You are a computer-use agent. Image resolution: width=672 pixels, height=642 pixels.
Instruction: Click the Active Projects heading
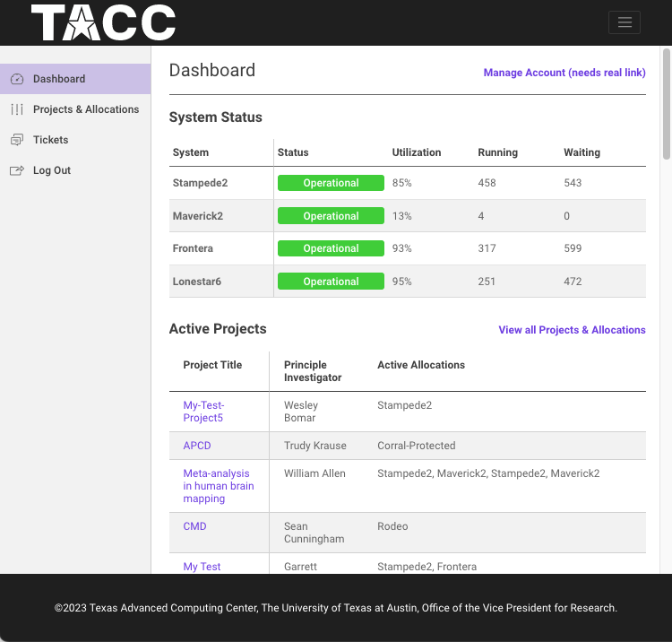218,328
